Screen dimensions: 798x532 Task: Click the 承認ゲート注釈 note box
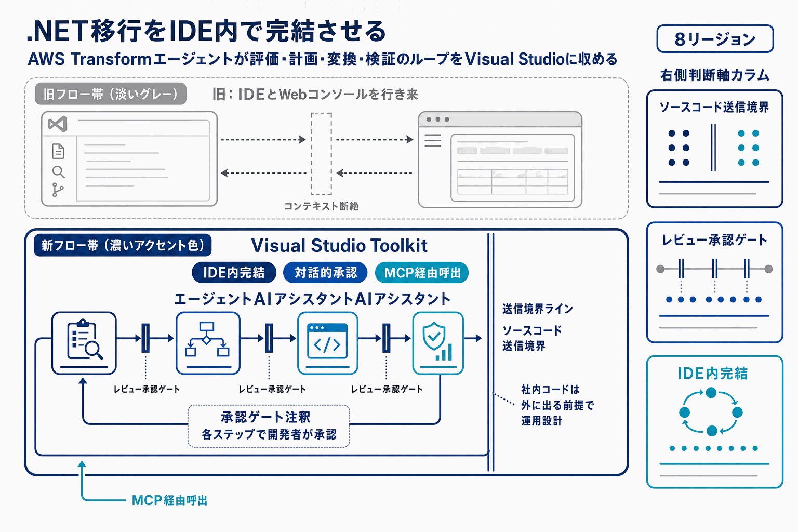[x=269, y=426]
